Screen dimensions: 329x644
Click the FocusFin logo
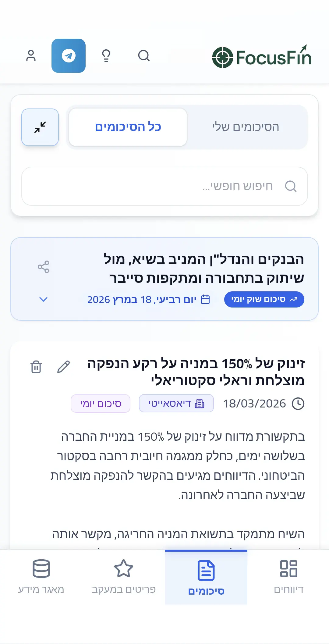tap(262, 57)
